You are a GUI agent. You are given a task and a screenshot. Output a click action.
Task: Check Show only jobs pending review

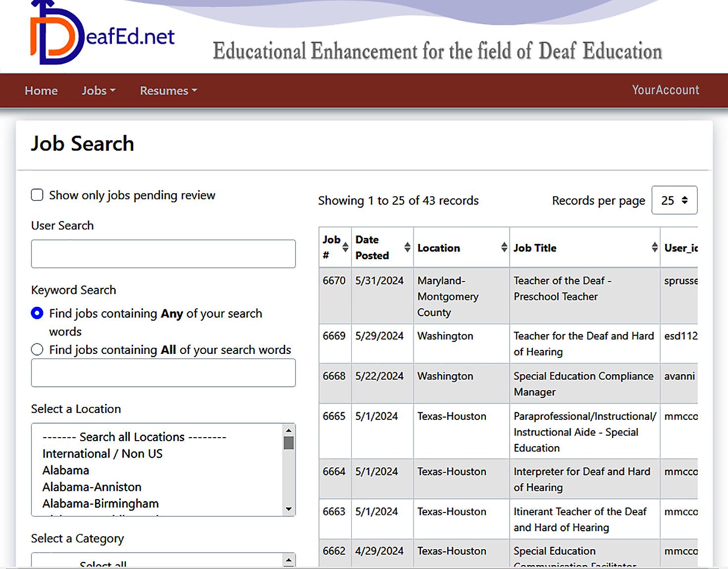pyautogui.click(x=37, y=195)
